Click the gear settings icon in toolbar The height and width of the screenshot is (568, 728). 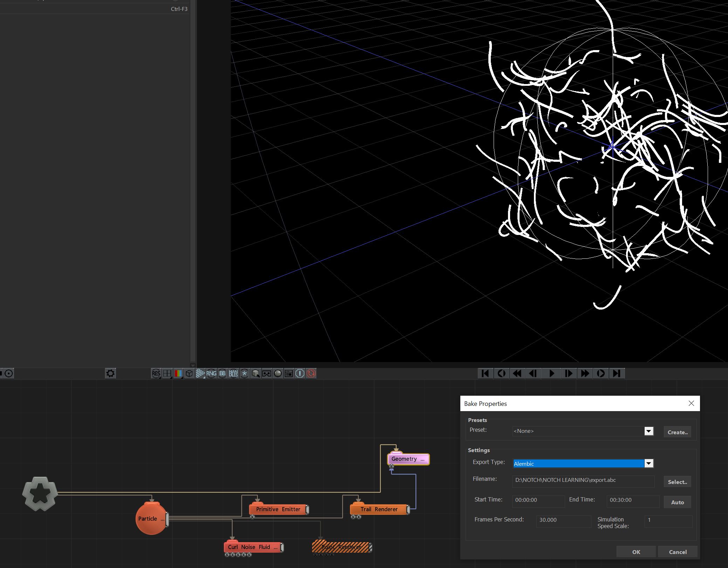(x=110, y=373)
